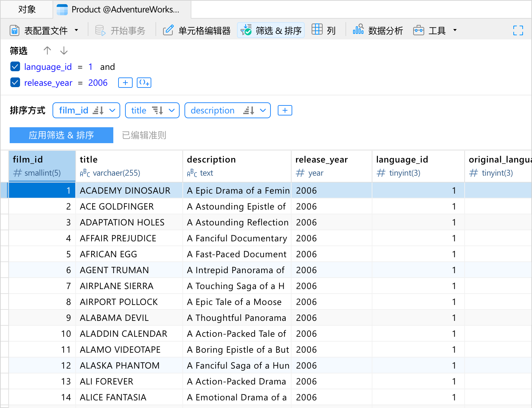Uncheck the language_id filter condition
This screenshot has height=408, width=532.
coord(15,66)
